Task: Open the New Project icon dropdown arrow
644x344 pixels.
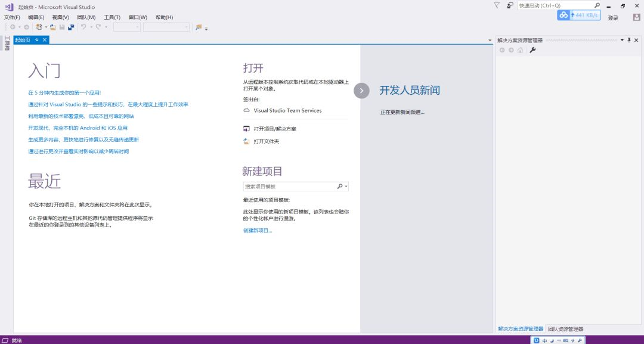Action: tap(46, 27)
